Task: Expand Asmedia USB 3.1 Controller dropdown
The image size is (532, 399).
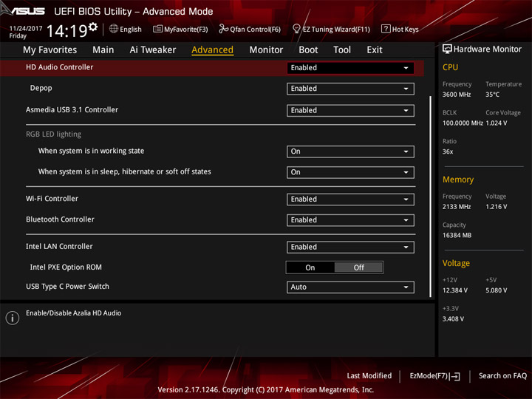Action: click(x=350, y=111)
